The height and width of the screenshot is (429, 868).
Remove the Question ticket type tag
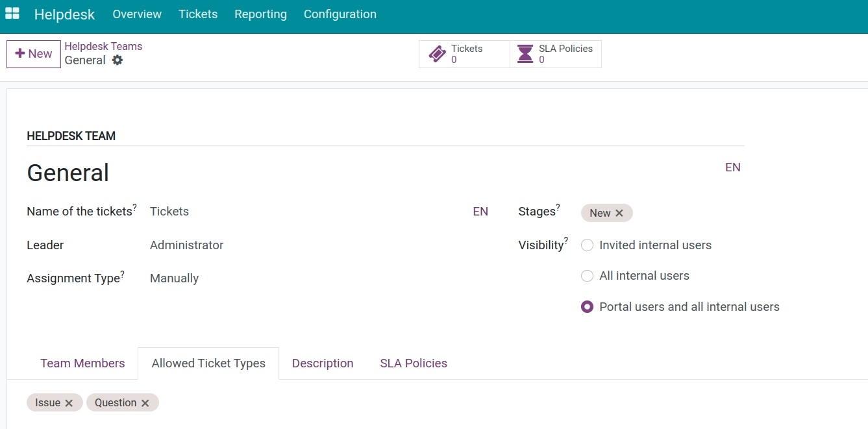point(145,403)
